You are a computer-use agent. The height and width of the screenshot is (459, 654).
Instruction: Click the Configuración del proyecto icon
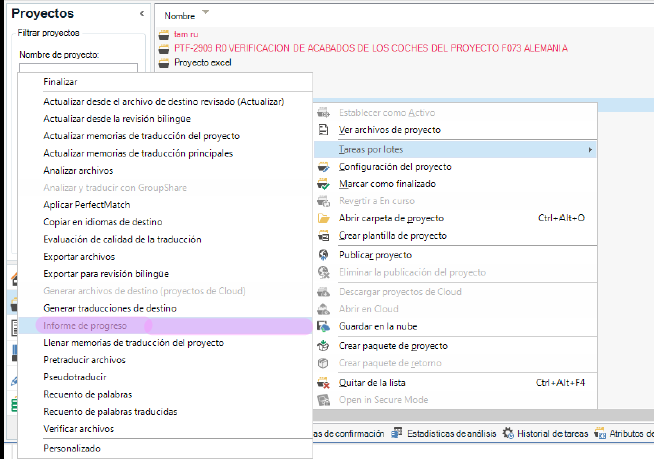point(323,167)
